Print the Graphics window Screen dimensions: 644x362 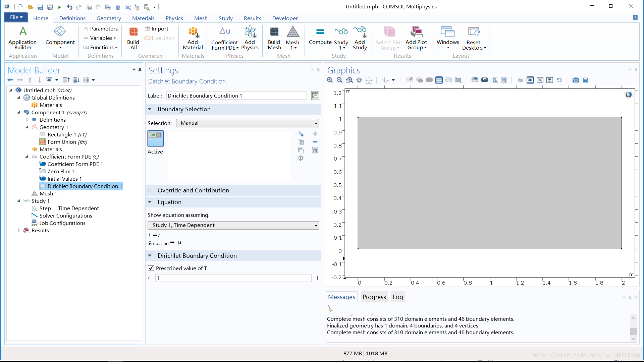point(586,80)
